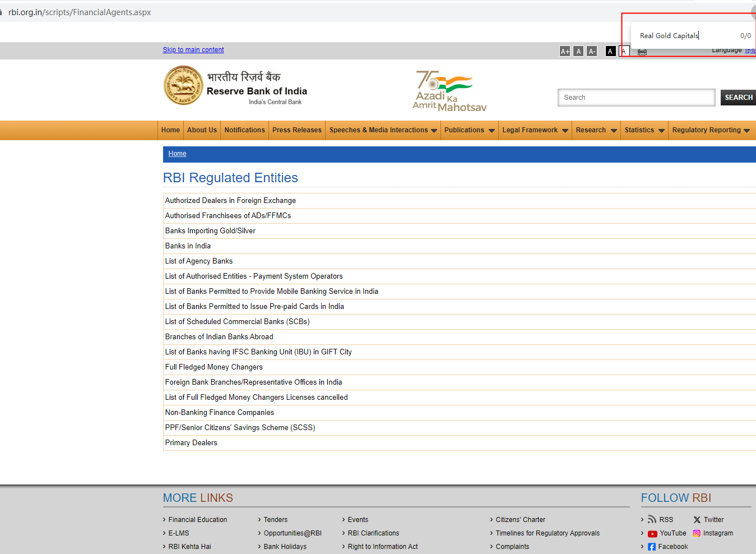Image resolution: width=756 pixels, height=554 pixels.
Task: Click the X Twitter icon
Action: 697,520
